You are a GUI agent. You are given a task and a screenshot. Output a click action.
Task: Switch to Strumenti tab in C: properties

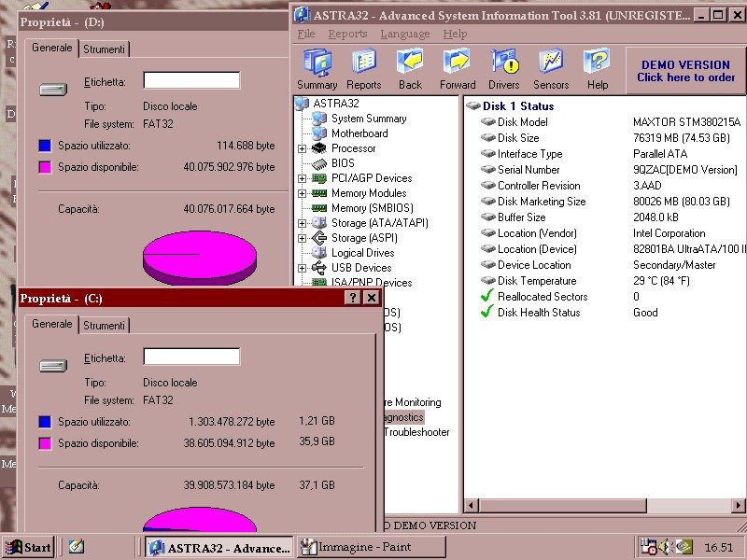(x=104, y=326)
